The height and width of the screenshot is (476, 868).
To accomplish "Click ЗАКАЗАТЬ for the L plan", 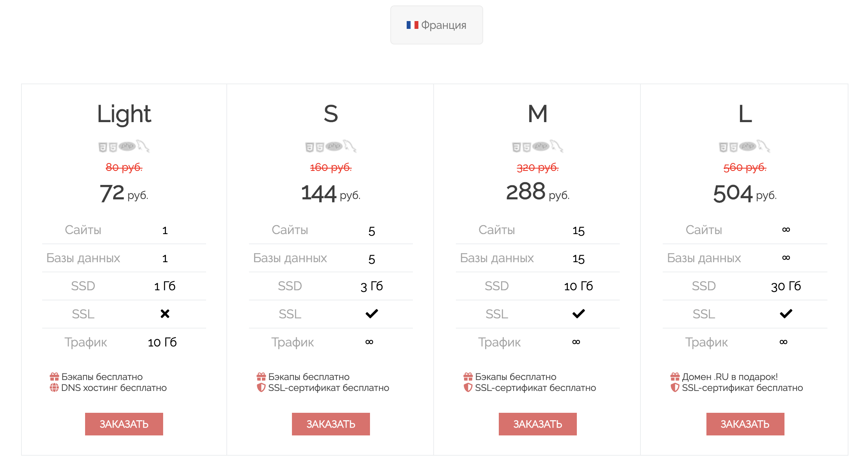I will (x=745, y=424).
